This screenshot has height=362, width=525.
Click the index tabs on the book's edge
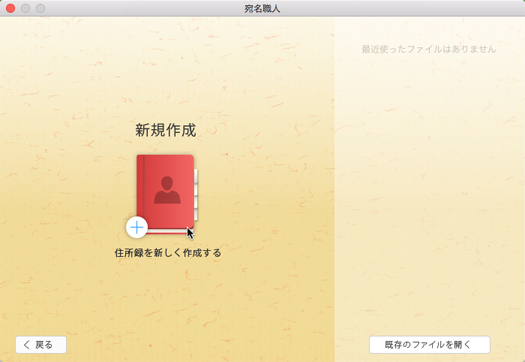(x=196, y=195)
